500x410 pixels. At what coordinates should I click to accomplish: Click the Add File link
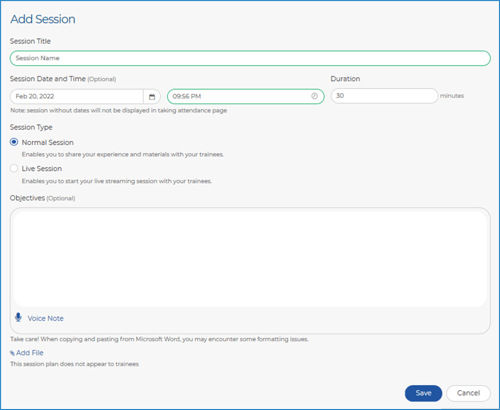30,353
